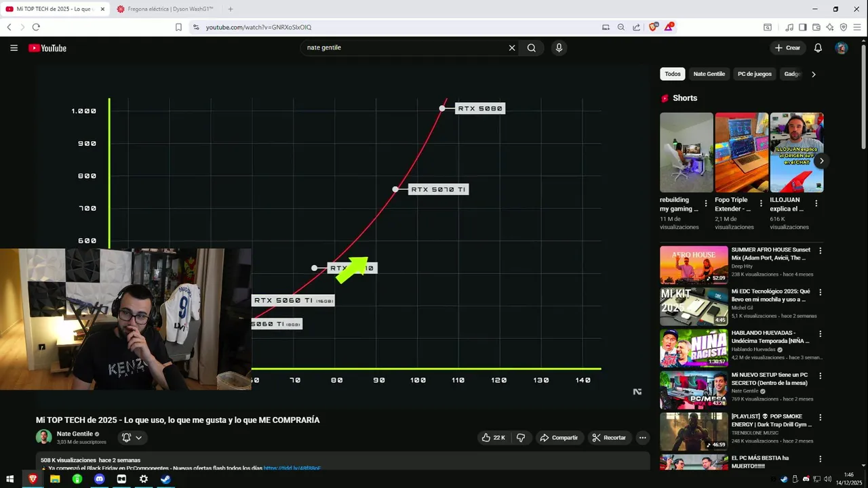
Task: Open File Explorer from the taskbar
Action: click(x=55, y=479)
